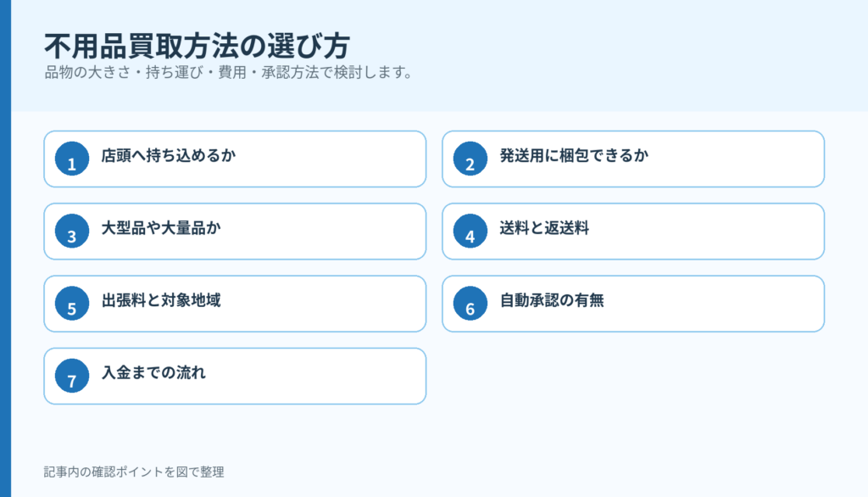Click the number 6 circle badge

[x=470, y=304]
